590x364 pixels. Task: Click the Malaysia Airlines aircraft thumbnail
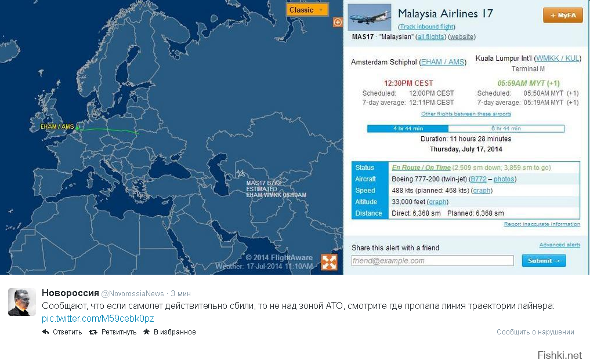coord(369,17)
